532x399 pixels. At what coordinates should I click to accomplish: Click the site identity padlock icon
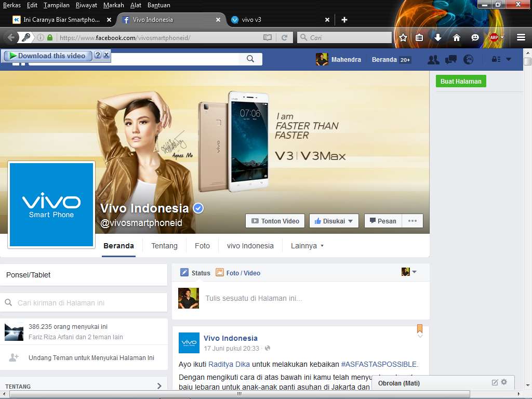coord(50,37)
